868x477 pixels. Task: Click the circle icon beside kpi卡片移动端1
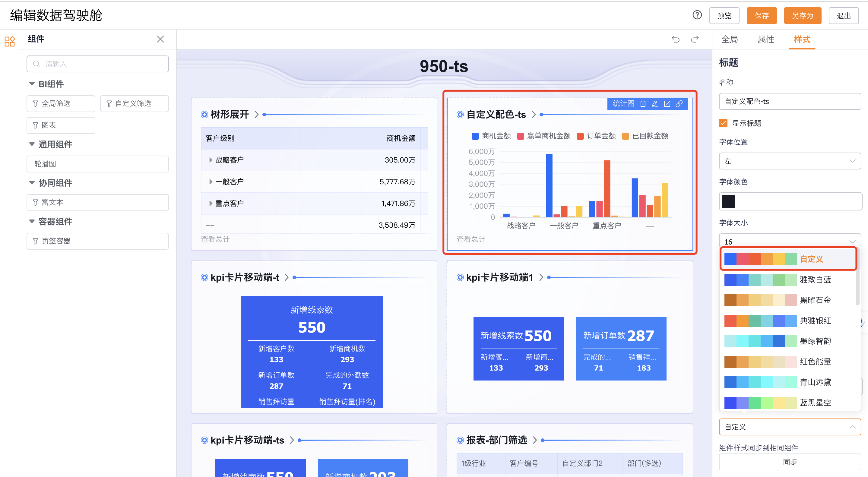point(460,277)
